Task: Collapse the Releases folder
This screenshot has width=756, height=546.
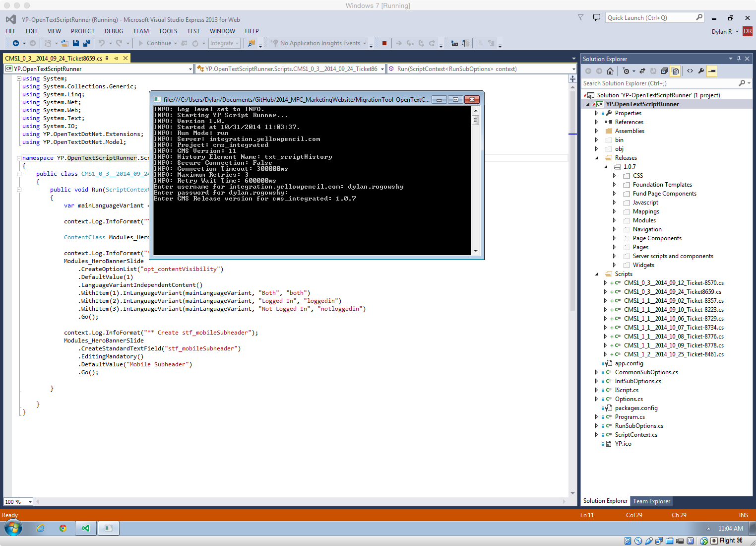Action: pos(596,158)
